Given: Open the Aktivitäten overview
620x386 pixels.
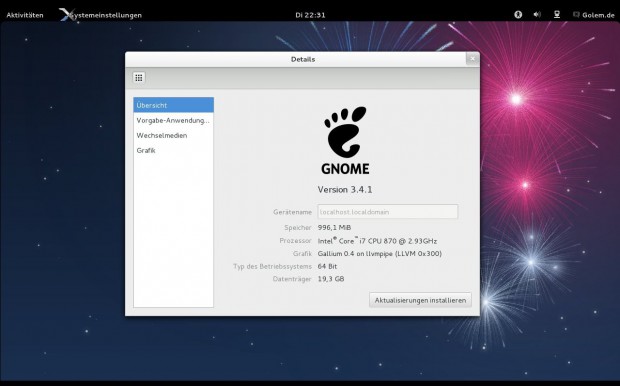Looking at the screenshot, I should tap(25, 15).
